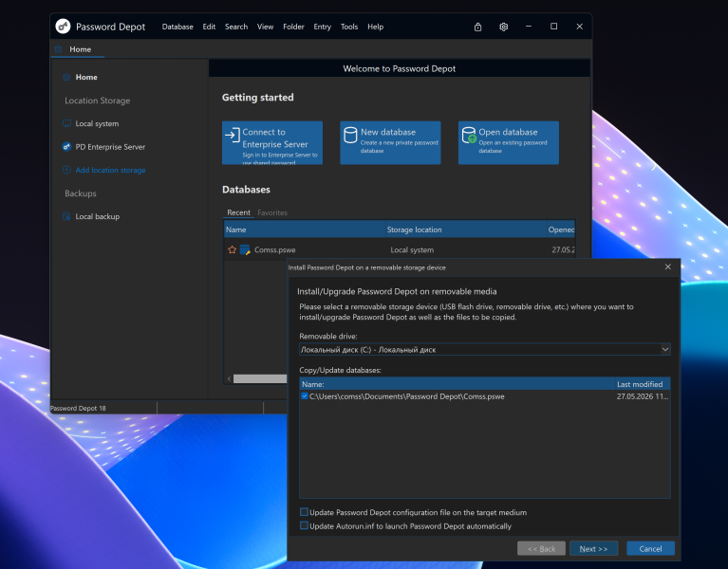Viewport: 728px width, 569px height.
Task: Select the Comss.pswe row in Databases
Action: click(x=400, y=249)
